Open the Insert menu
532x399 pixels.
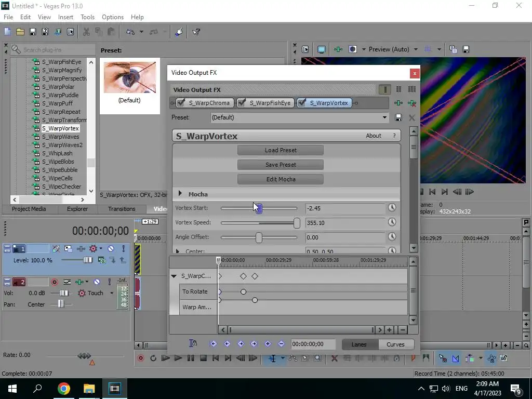65,17
